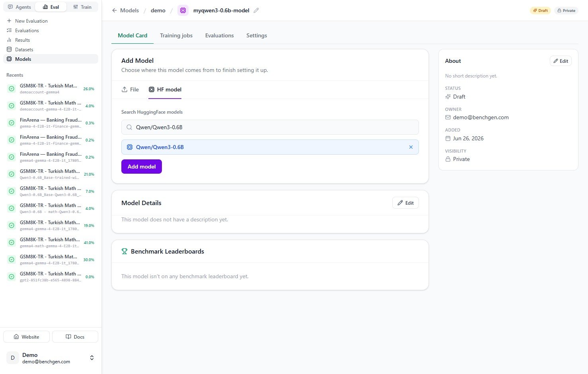
Task: Click the sparkle icon next to Draft status
Action: pos(448,97)
